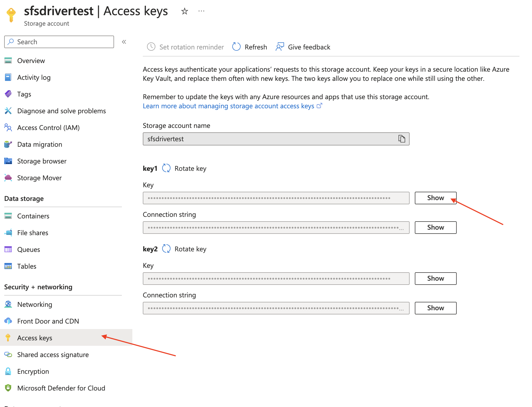Image resolution: width=532 pixels, height=407 pixels.
Task: Click the yellow key icon beside the page title
Action: (x=11, y=15)
